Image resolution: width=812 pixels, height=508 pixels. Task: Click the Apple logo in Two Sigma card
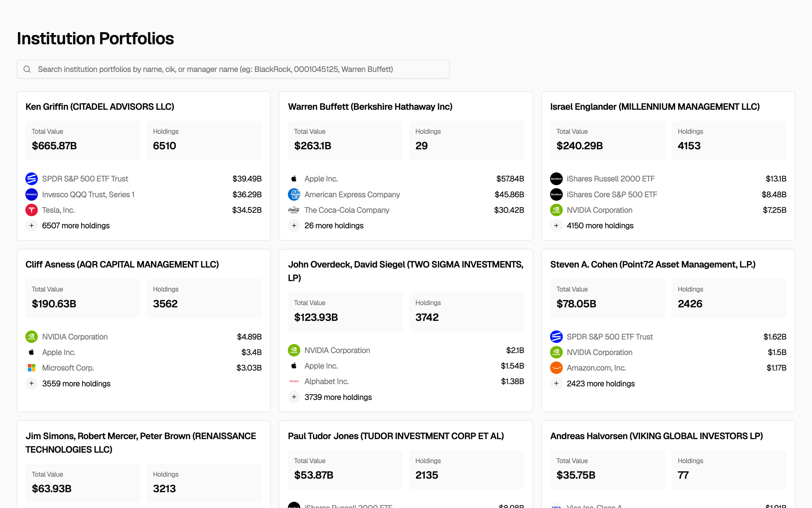pos(294,366)
